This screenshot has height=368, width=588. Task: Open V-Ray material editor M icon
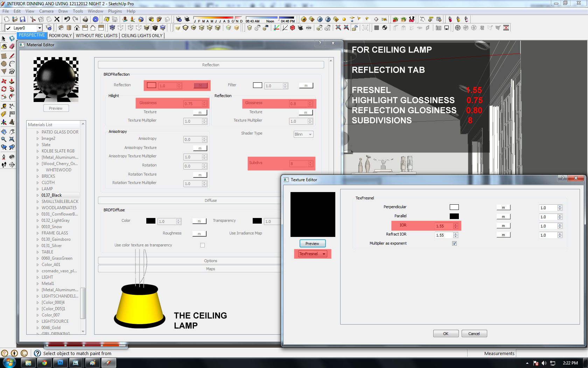(304, 19)
